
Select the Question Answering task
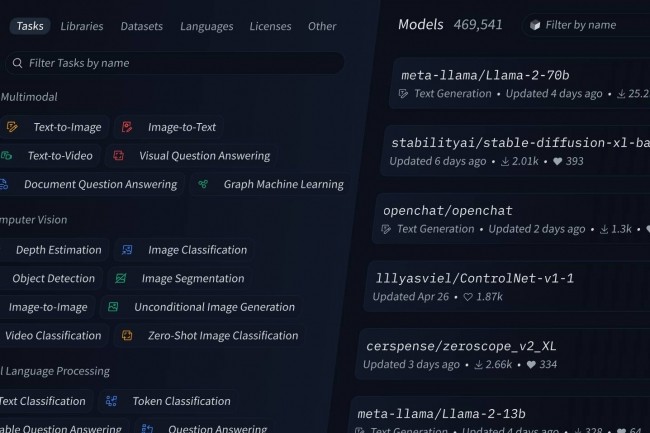coord(204,428)
